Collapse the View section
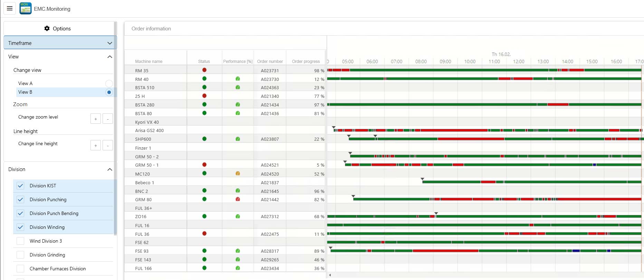This screenshot has height=280, width=644. point(109,57)
